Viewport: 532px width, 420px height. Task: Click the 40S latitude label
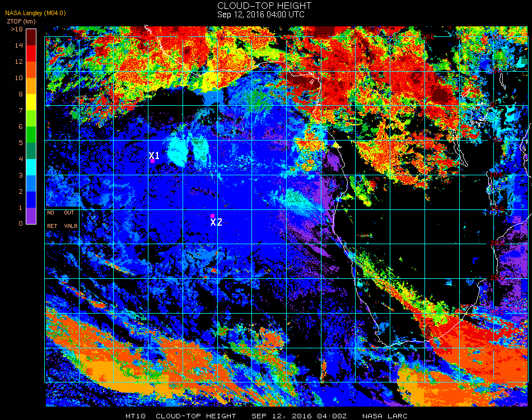click(x=498, y=382)
